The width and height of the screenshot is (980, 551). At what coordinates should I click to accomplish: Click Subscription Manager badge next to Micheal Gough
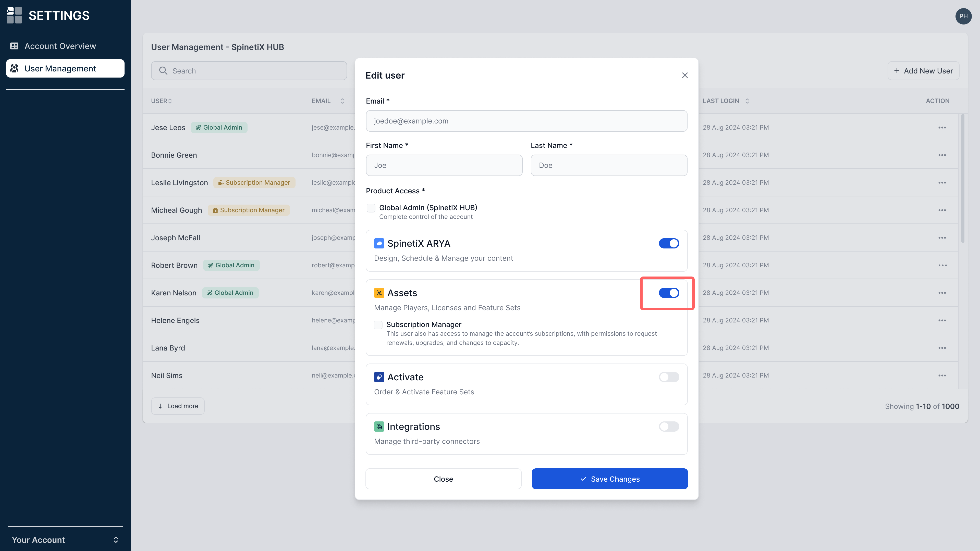pos(249,210)
